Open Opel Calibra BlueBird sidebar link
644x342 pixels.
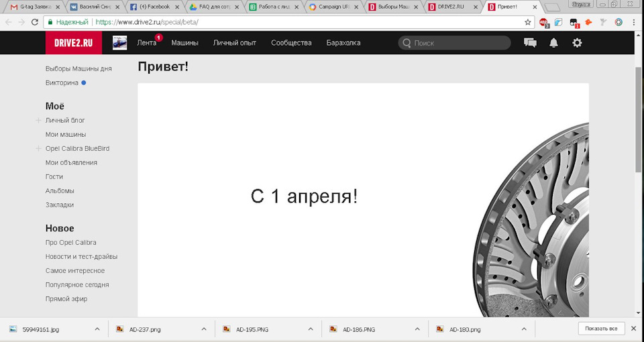[x=77, y=148]
